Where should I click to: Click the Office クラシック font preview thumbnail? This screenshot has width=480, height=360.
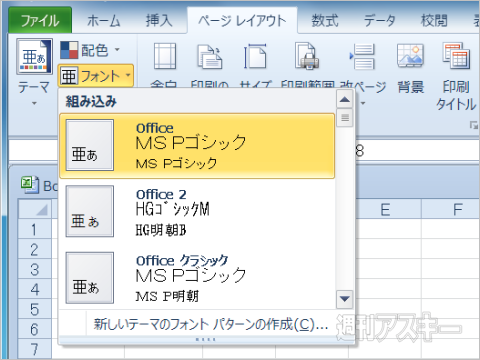point(90,278)
